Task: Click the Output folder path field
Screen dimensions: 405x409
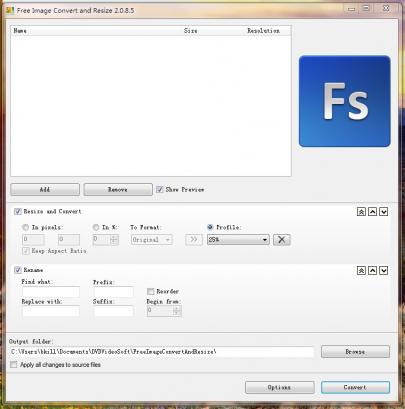Action: [x=162, y=352]
